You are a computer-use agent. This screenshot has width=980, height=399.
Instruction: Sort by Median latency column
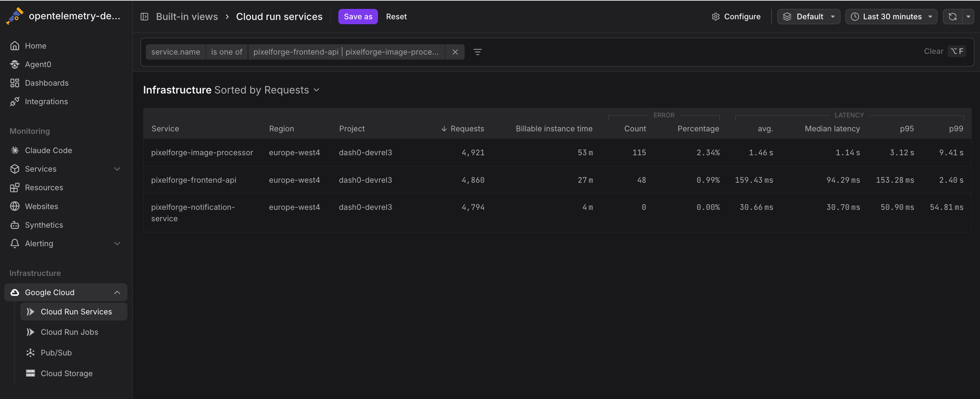[832, 128]
